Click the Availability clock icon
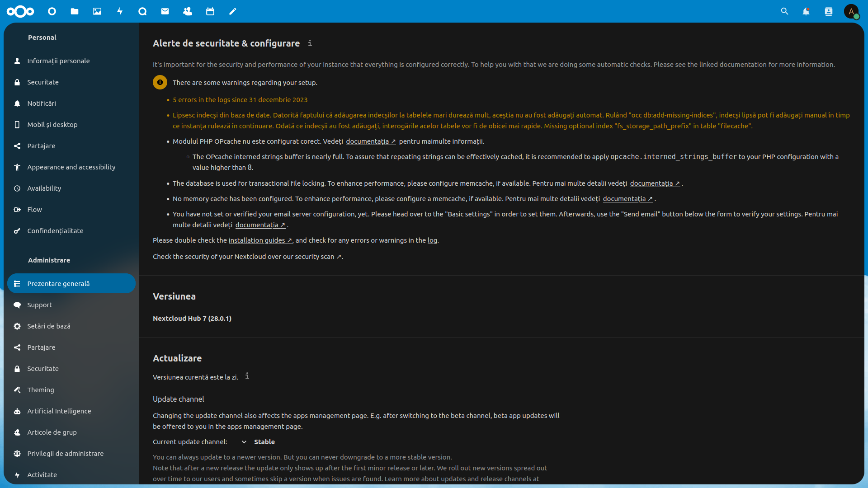The image size is (868, 488). click(x=17, y=188)
